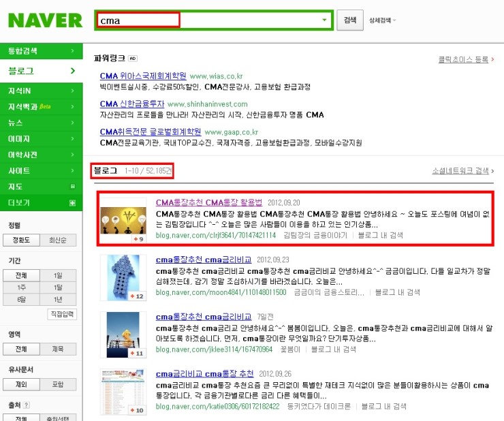
Task: Open search suggestions dropdown arrow in search box
Action: tap(324, 20)
